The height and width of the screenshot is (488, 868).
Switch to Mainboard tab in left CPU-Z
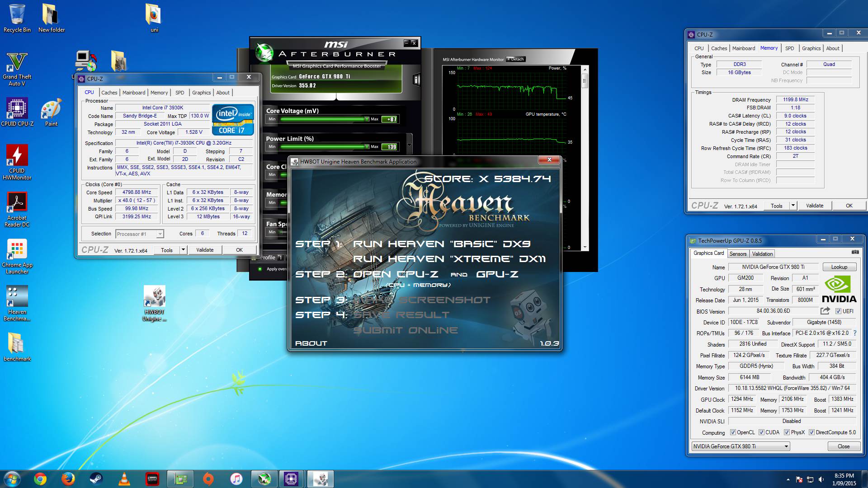pos(134,93)
